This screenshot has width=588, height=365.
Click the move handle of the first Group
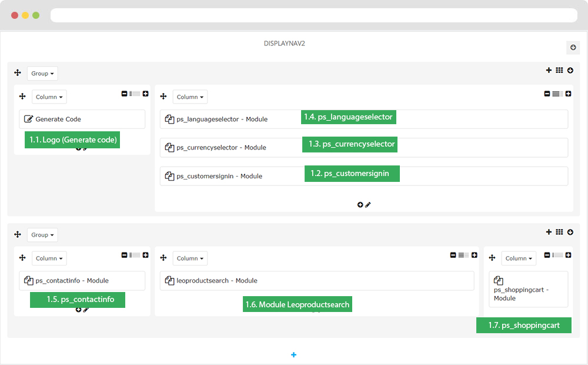(18, 73)
